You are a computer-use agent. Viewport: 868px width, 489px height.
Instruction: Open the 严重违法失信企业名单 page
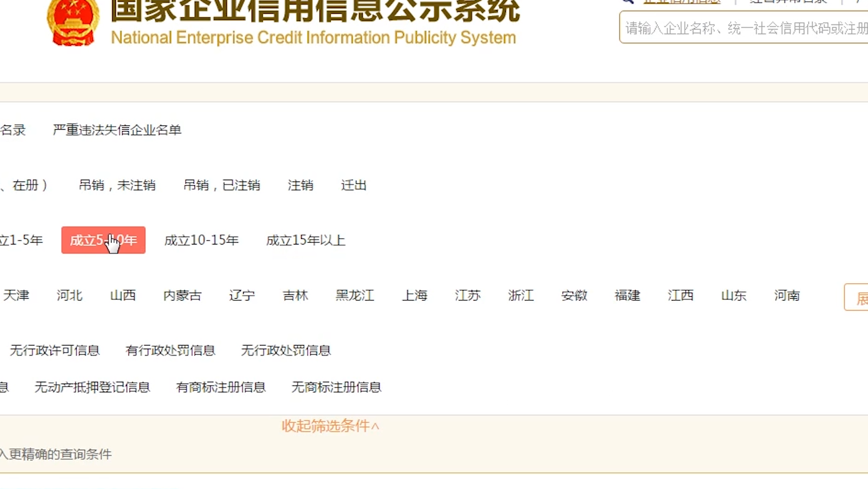click(x=116, y=130)
